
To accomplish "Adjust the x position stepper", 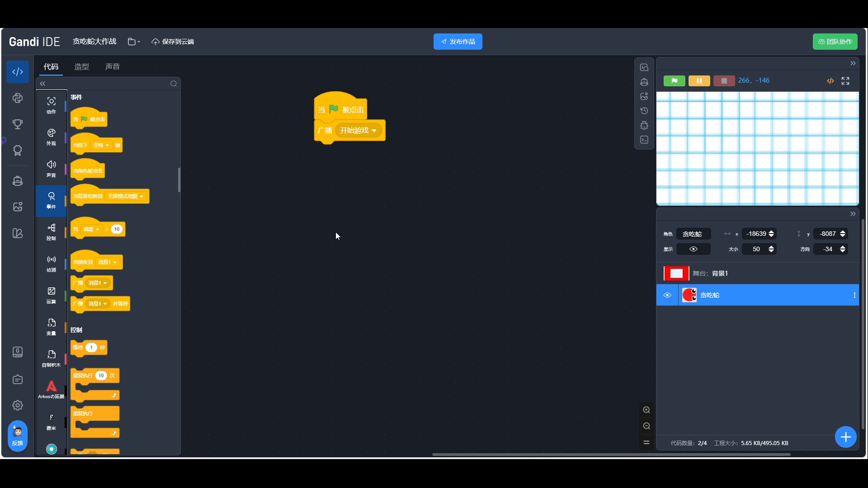I will 771,234.
